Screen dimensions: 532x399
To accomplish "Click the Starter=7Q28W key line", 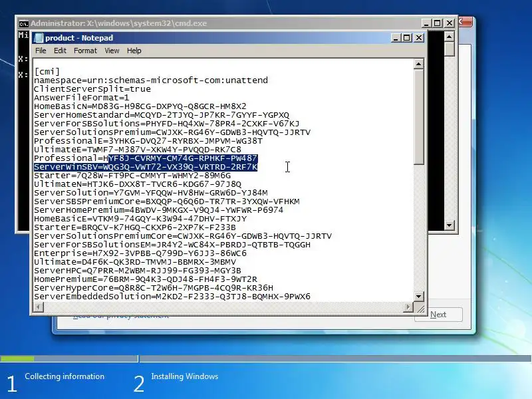I will pyautogui.click(x=132, y=176).
